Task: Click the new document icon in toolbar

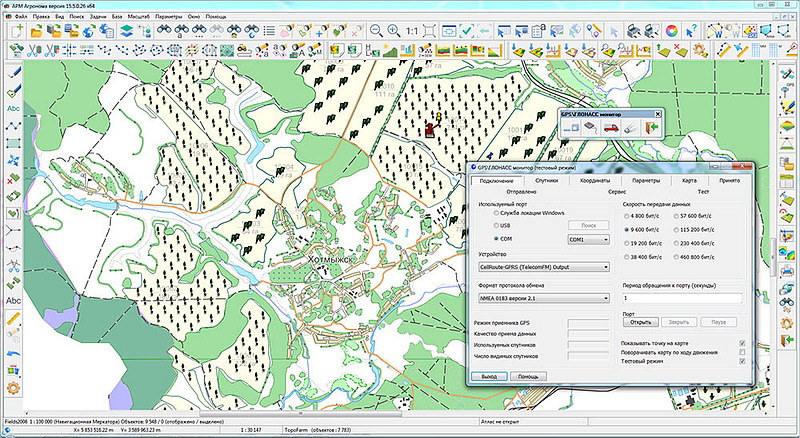Action: 19,31
